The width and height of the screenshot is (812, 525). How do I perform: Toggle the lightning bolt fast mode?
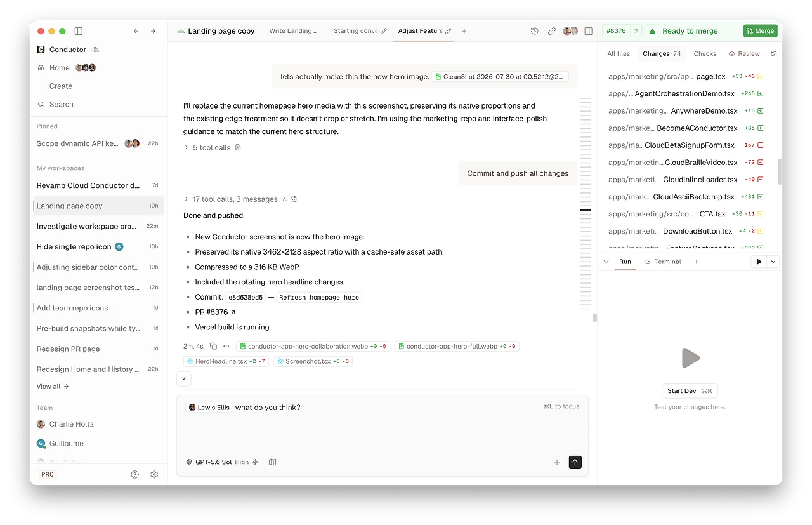[256, 462]
